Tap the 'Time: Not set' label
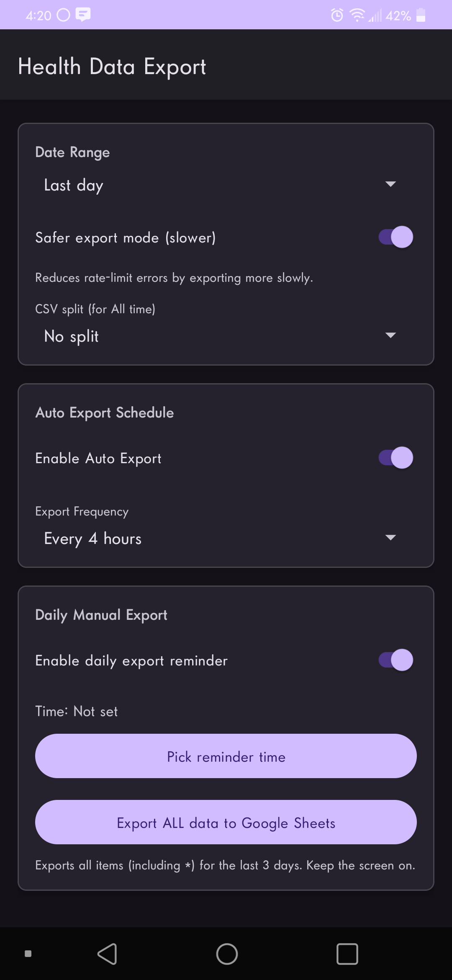The height and width of the screenshot is (980, 452). [x=77, y=711]
